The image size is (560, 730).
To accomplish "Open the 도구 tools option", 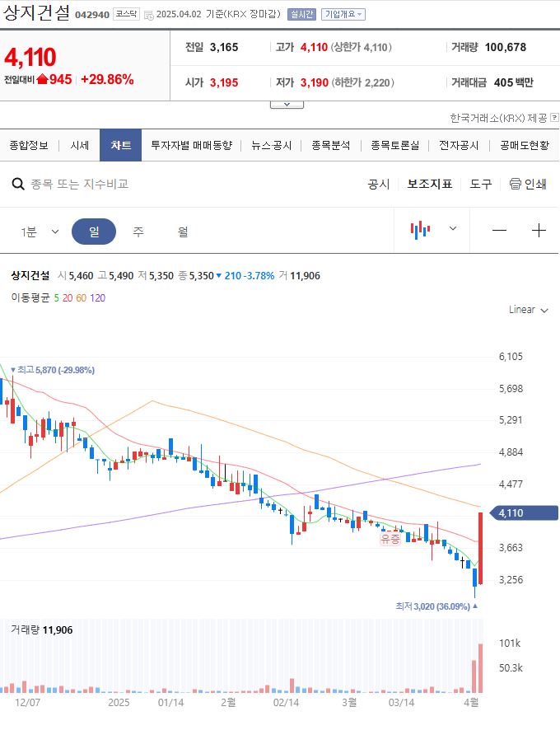I will pos(481,184).
